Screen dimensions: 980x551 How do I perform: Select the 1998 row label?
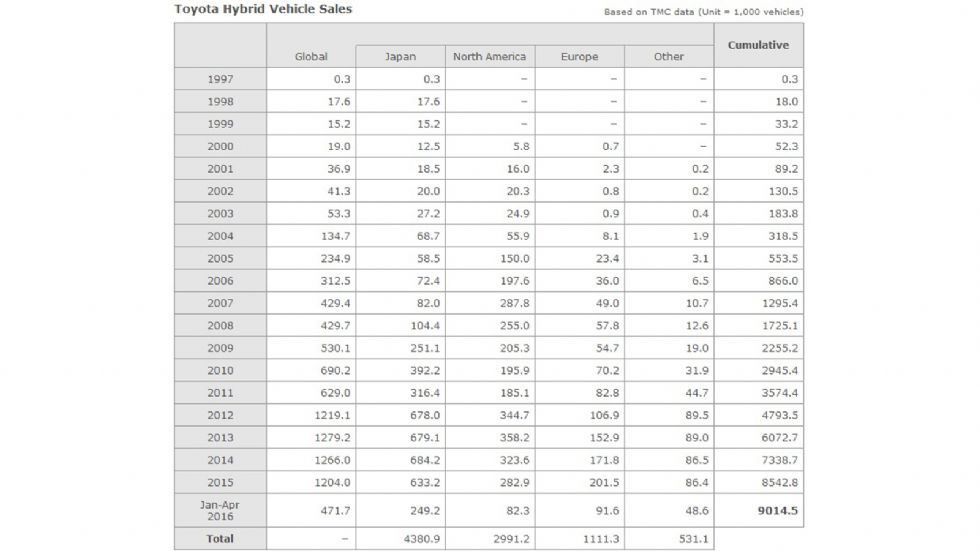220,101
